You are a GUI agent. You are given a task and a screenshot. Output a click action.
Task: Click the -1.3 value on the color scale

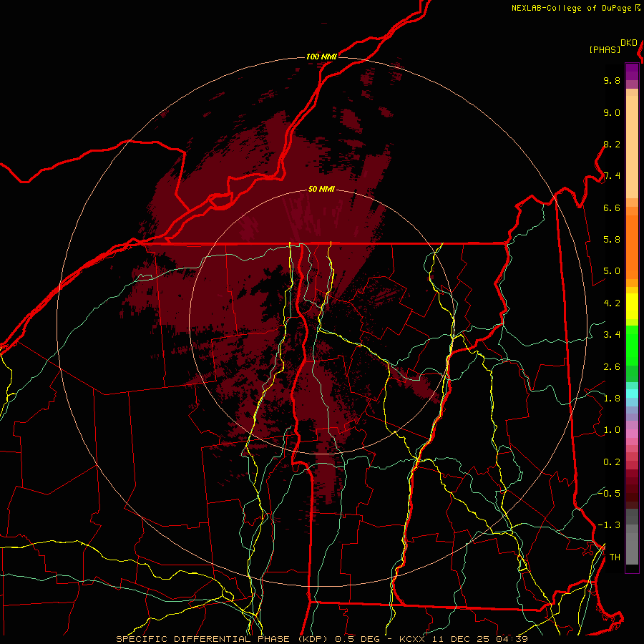(610, 525)
